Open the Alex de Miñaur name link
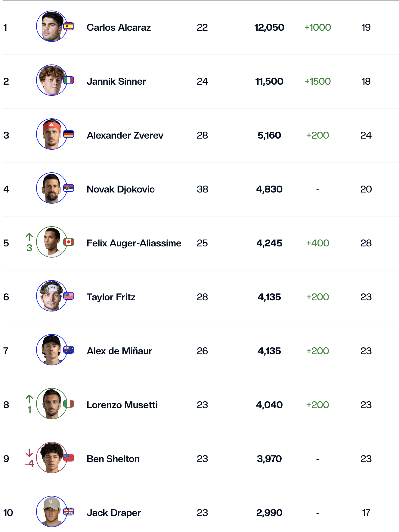The width and height of the screenshot is (399, 532). coord(119,351)
